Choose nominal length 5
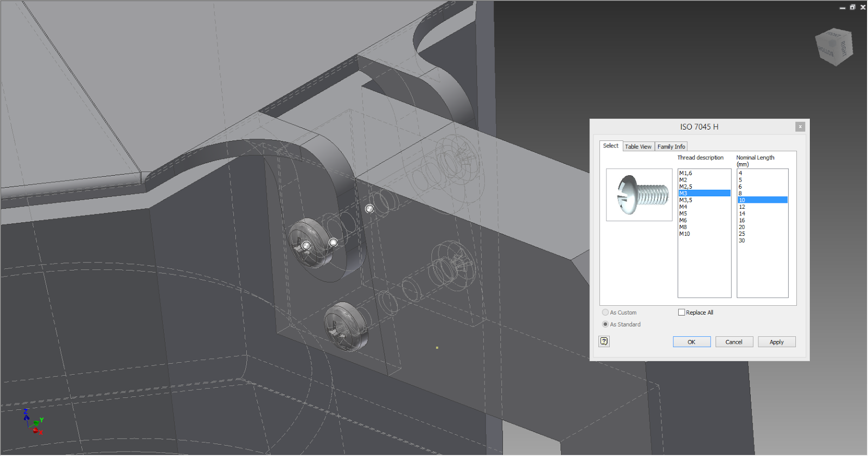This screenshot has width=868, height=456. pyautogui.click(x=762, y=180)
